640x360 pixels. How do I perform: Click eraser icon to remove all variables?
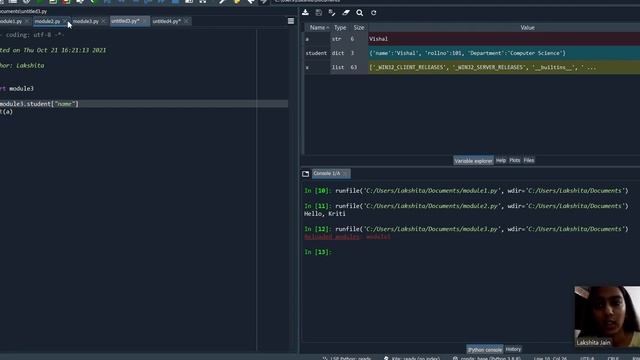point(346,13)
